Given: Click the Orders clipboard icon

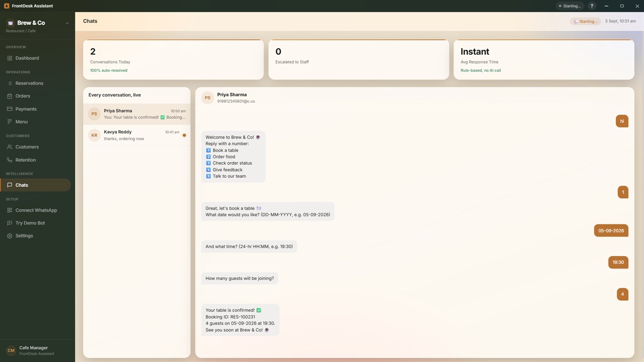Looking at the screenshot, I should click(10, 96).
